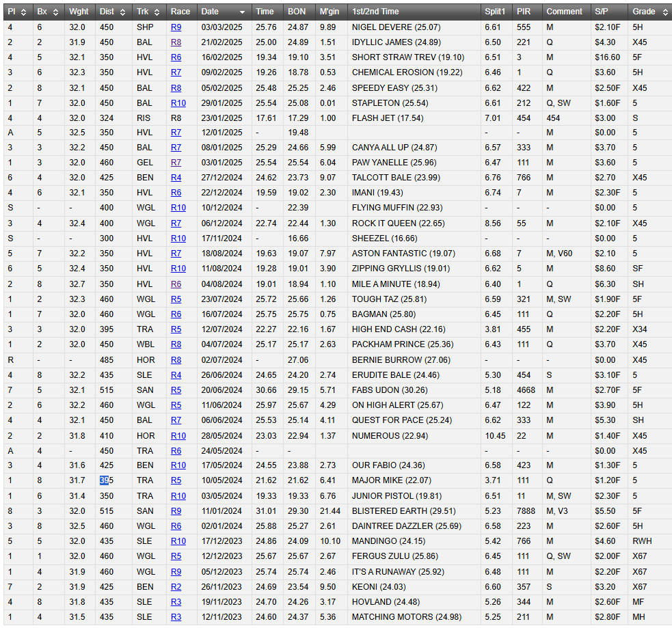Open R8 link for 05/02/2025 race
This screenshot has height=628, width=672.
point(176,88)
